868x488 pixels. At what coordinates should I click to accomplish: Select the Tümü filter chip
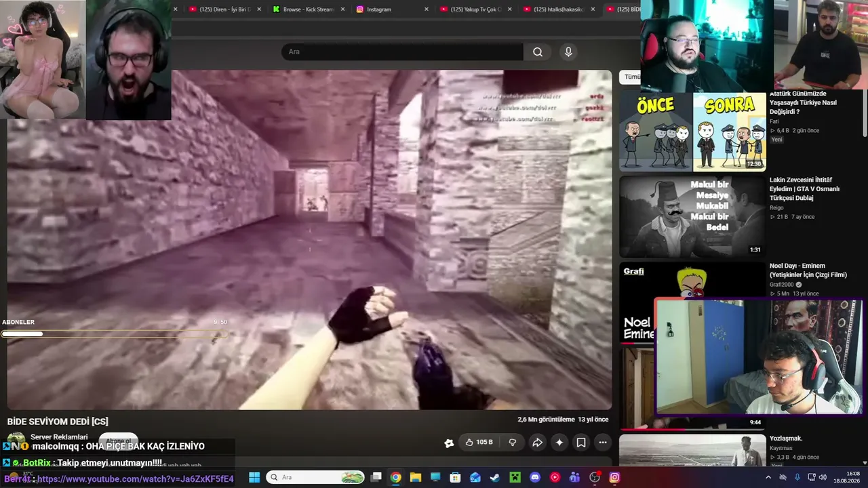click(631, 77)
